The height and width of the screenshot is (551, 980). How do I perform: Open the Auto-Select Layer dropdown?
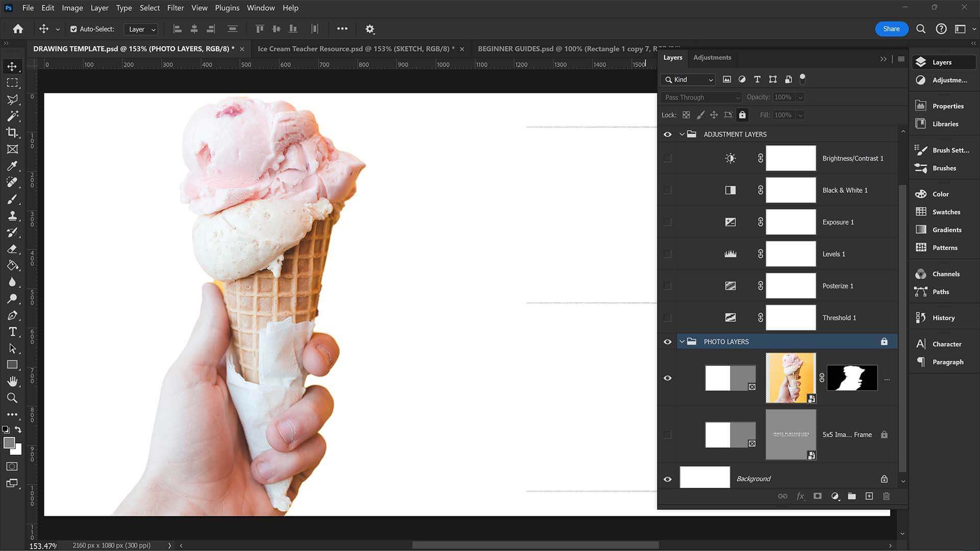[x=140, y=29]
